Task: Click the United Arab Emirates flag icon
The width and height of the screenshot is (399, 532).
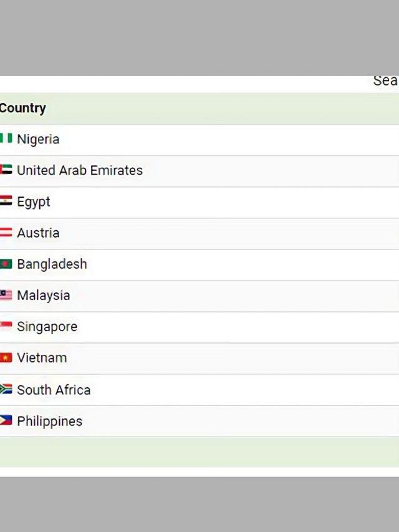Action: tap(6, 170)
